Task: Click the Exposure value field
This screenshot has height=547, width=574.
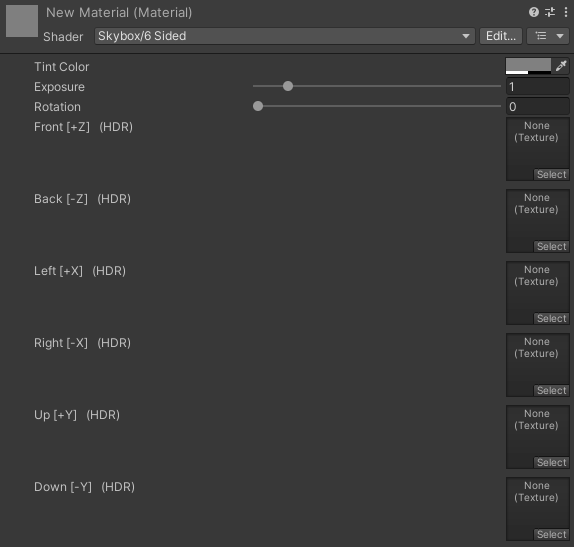Action: 538,87
